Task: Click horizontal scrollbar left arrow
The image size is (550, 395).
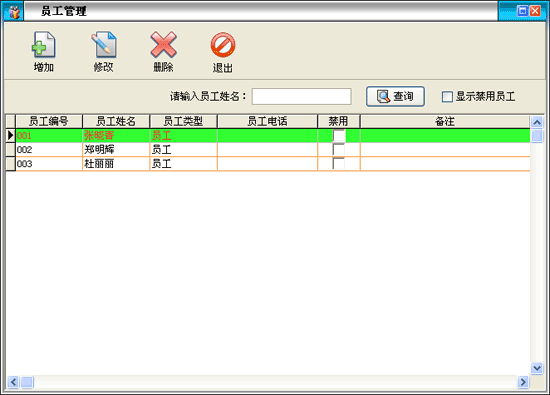Action: coord(13,382)
